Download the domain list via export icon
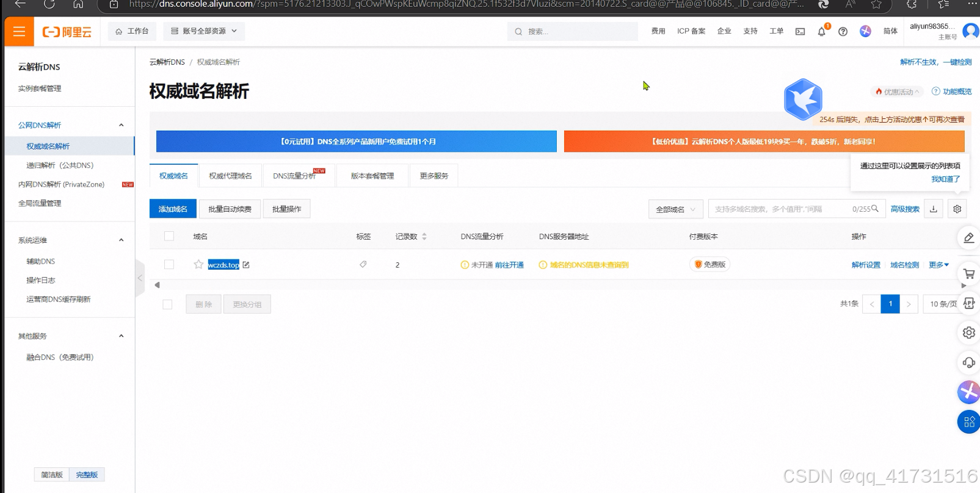 934,209
